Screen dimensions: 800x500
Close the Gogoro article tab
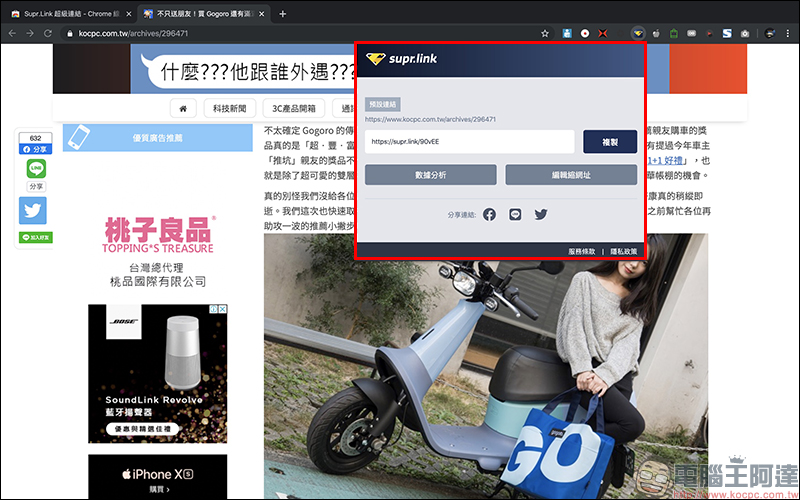pyautogui.click(x=262, y=14)
